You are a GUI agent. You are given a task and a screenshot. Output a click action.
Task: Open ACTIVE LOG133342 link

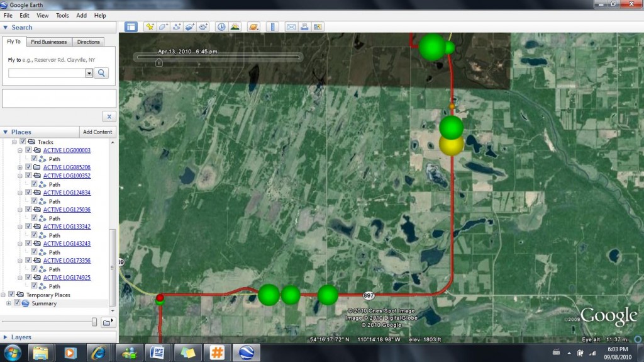[67, 226]
